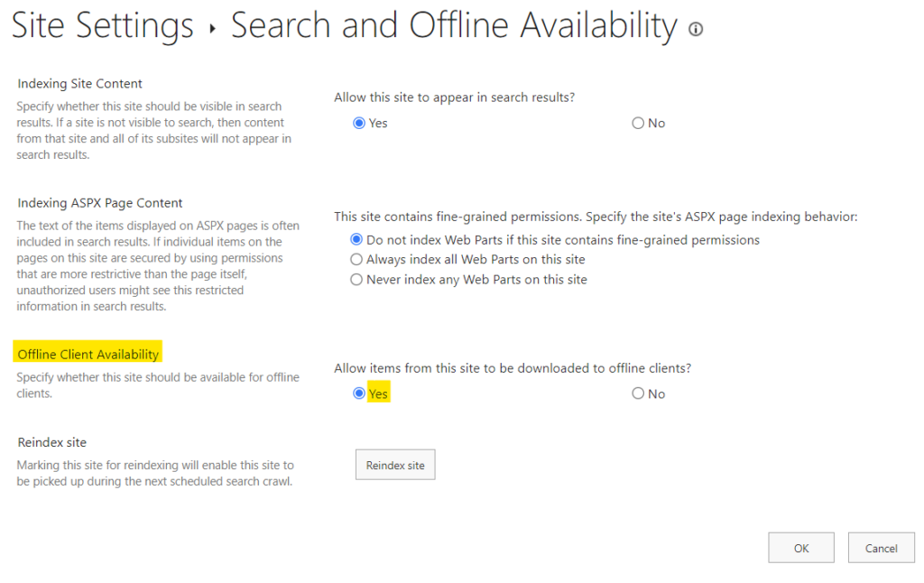
Task: Click Cancel to discard changes
Action: tap(881, 547)
